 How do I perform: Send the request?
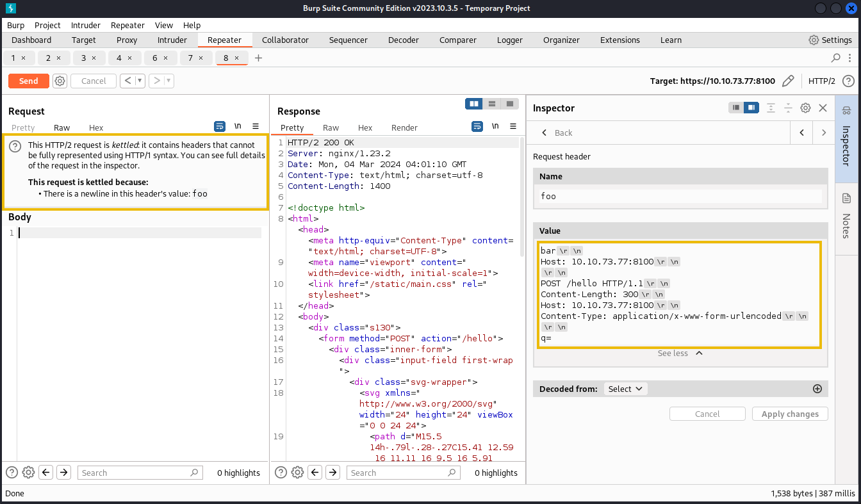[29, 81]
